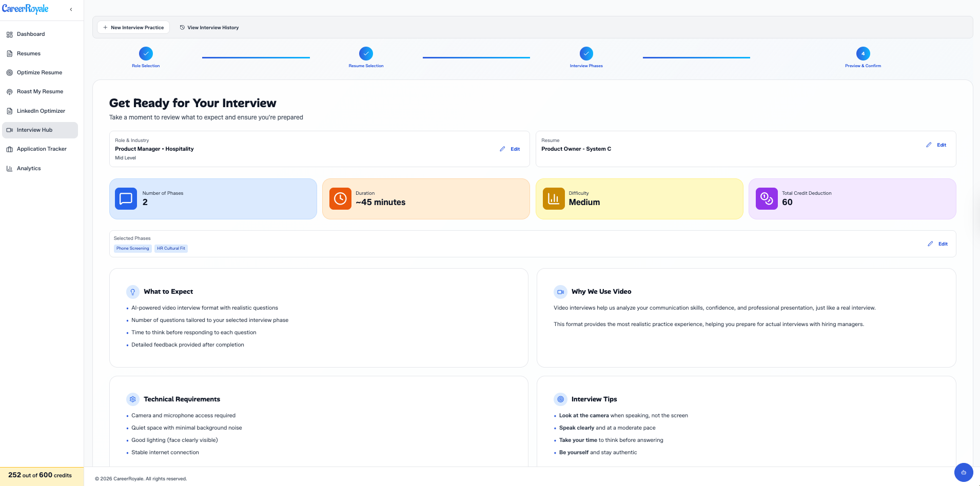Edit the Role & Industry selection

510,149
